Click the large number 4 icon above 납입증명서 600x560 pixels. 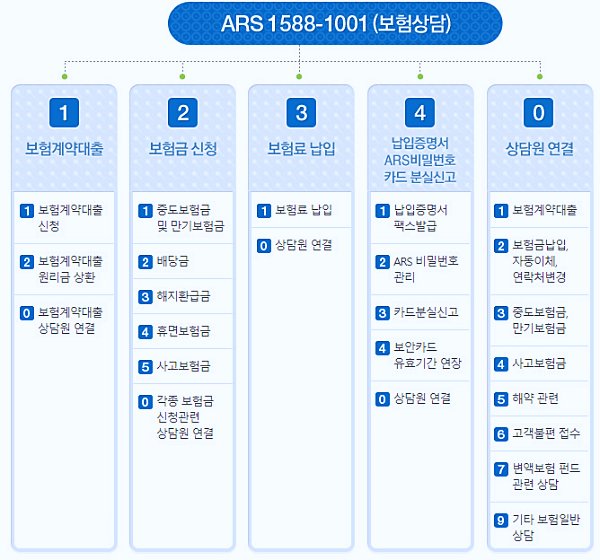(x=420, y=113)
